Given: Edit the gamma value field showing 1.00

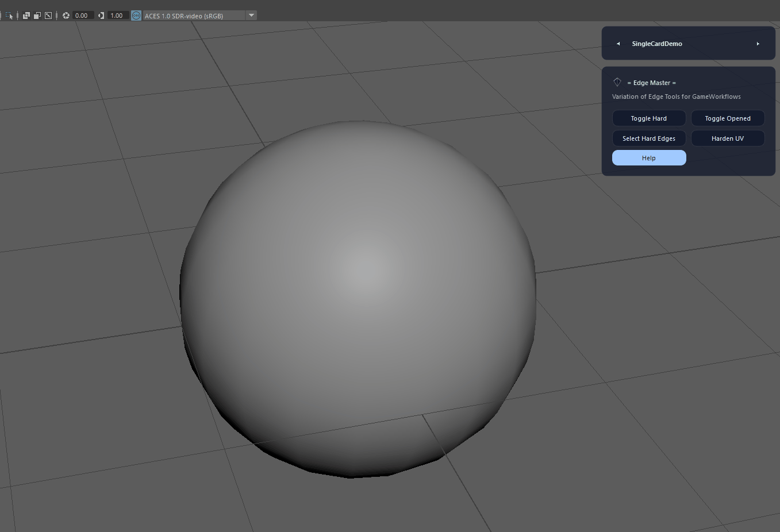Looking at the screenshot, I should (118, 16).
